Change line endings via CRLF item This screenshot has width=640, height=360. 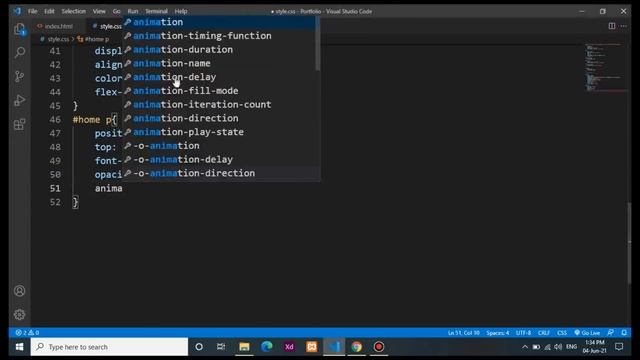(x=543, y=333)
